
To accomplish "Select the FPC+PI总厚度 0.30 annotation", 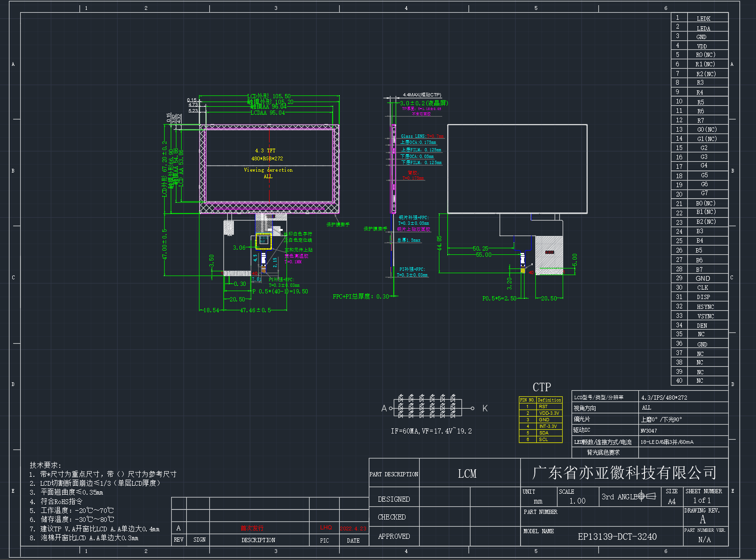I will click(361, 297).
